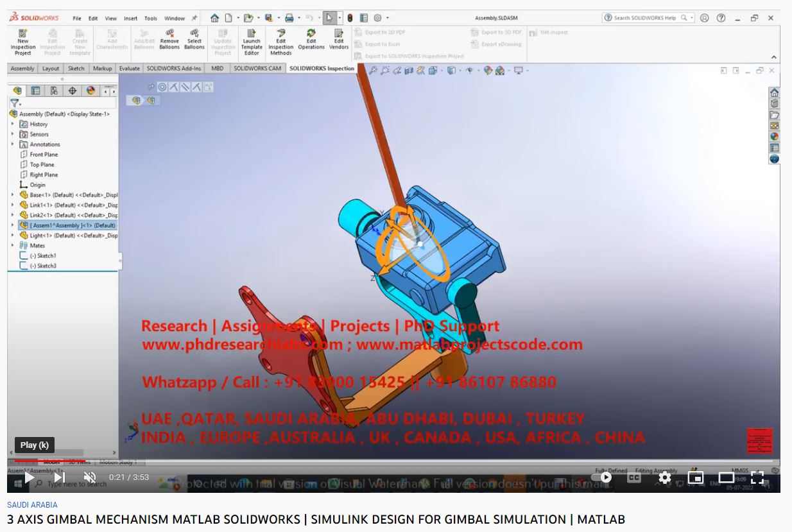
Task: Open the ConfigurationManager tab icon
Action: (54, 90)
